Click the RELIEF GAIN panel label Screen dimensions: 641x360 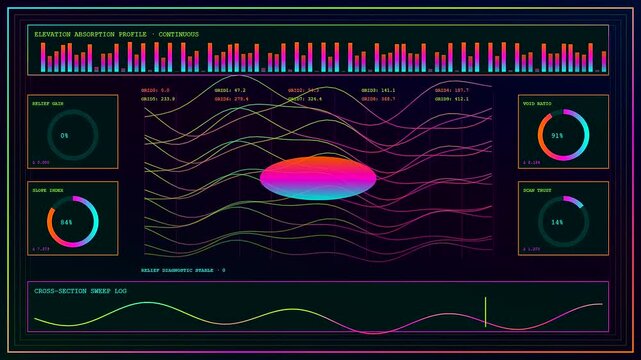(48, 104)
